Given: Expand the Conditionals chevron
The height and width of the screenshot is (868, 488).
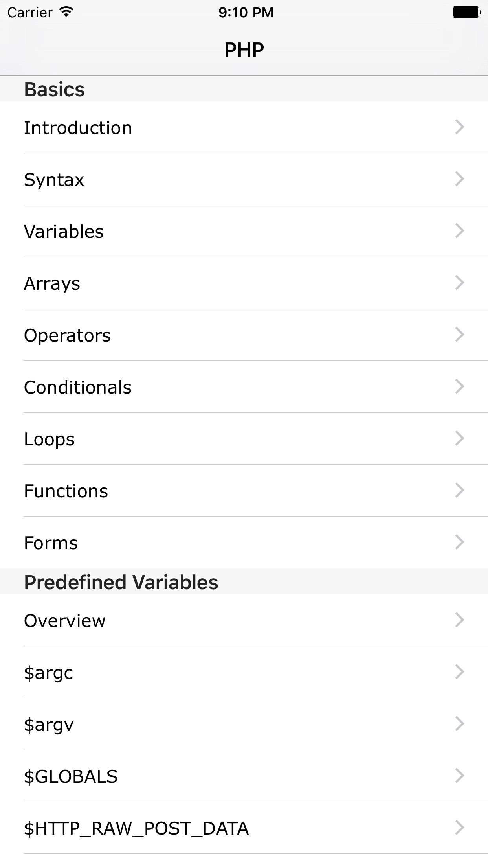Looking at the screenshot, I should pos(459,386).
